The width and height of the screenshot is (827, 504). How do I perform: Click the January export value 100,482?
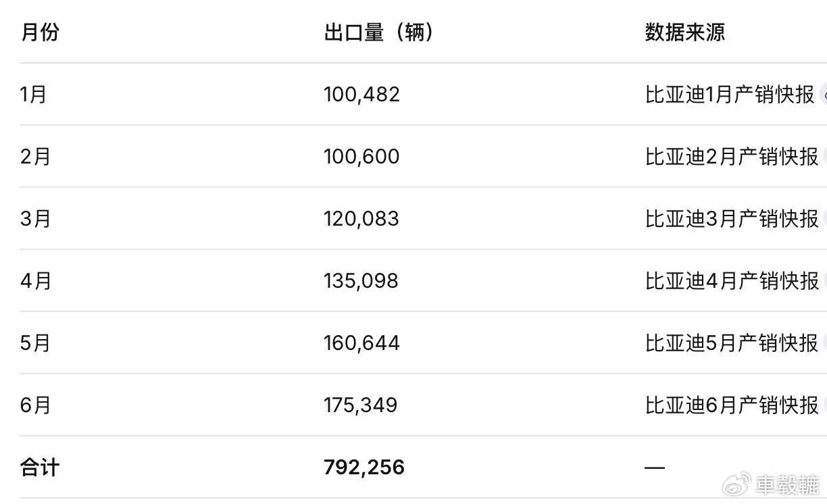click(362, 95)
